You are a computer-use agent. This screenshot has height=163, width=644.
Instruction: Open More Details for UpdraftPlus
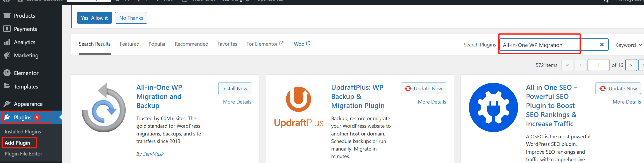(432, 102)
